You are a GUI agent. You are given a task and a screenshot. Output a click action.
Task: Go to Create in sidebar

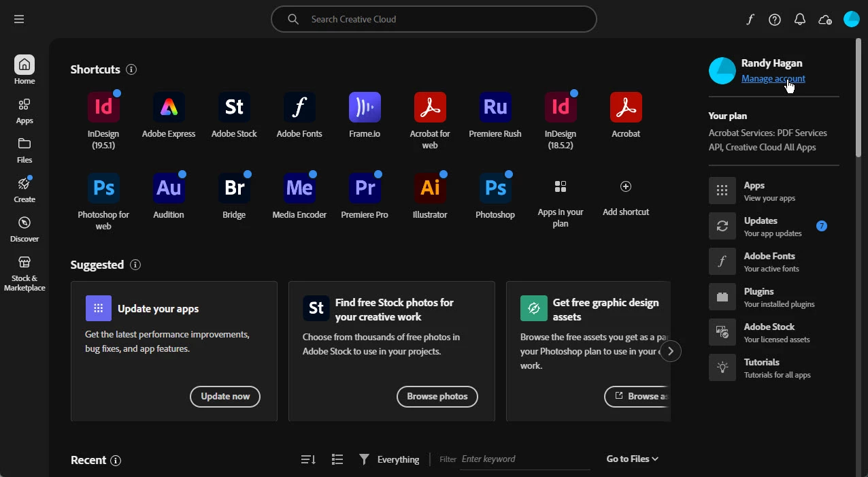tap(24, 190)
